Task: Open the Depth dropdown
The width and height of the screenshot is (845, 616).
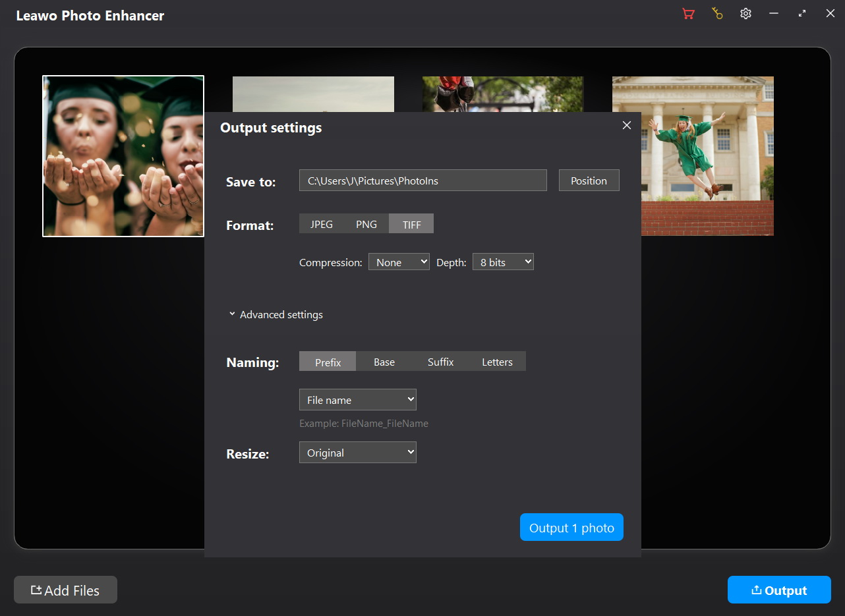Action: coord(503,262)
